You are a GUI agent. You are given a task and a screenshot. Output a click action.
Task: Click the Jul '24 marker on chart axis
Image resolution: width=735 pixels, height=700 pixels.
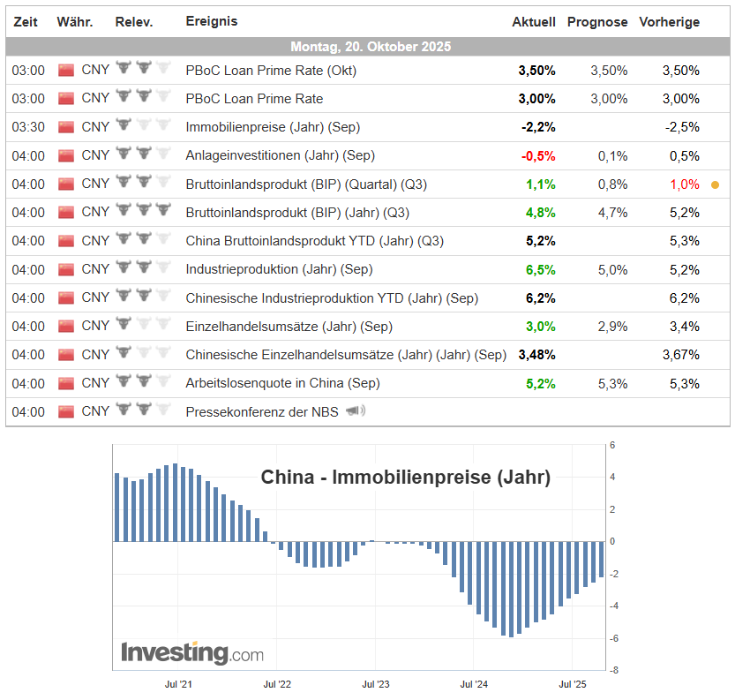(x=474, y=683)
